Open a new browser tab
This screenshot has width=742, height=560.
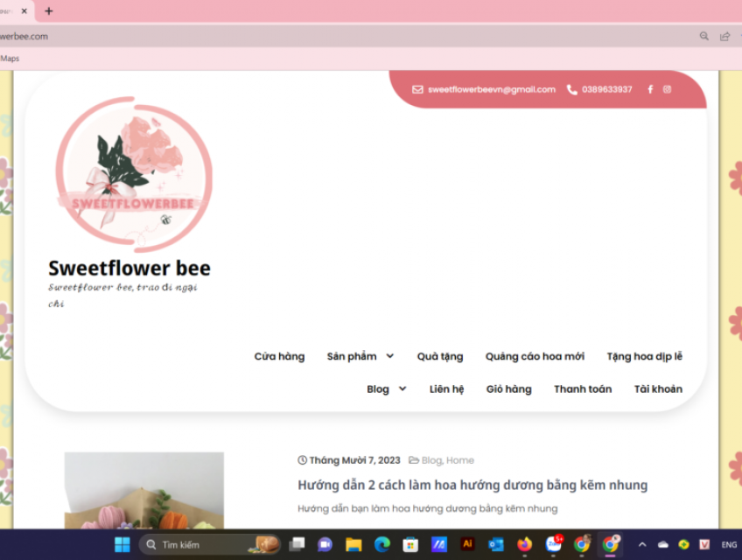coord(48,11)
